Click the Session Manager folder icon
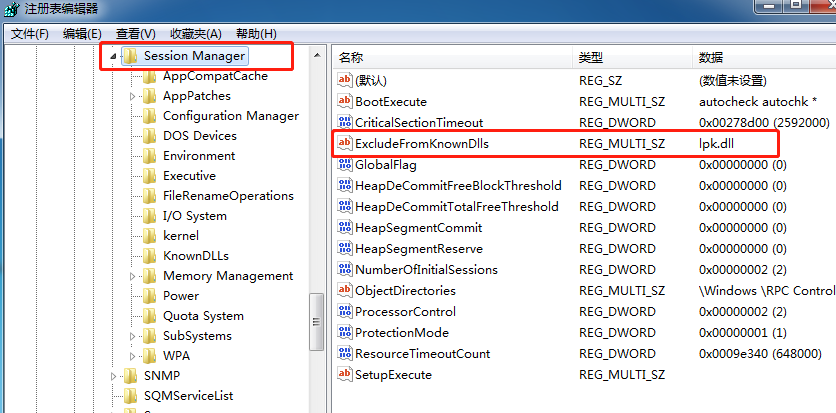 pyautogui.click(x=130, y=57)
